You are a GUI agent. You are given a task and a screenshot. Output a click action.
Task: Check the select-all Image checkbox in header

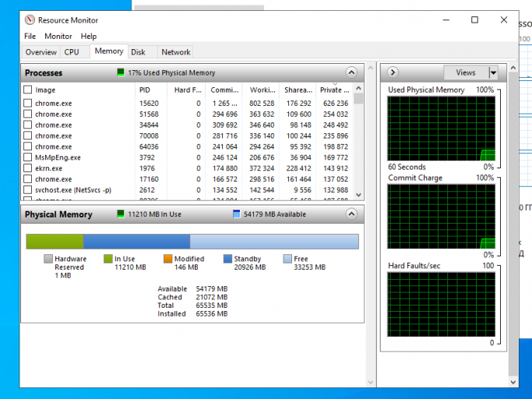(28, 90)
